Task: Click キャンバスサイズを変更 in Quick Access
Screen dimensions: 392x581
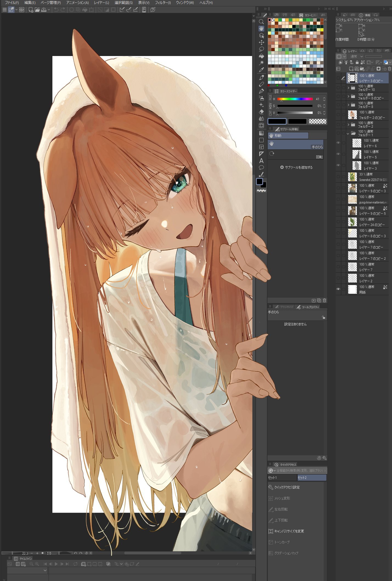Action: click(x=289, y=531)
